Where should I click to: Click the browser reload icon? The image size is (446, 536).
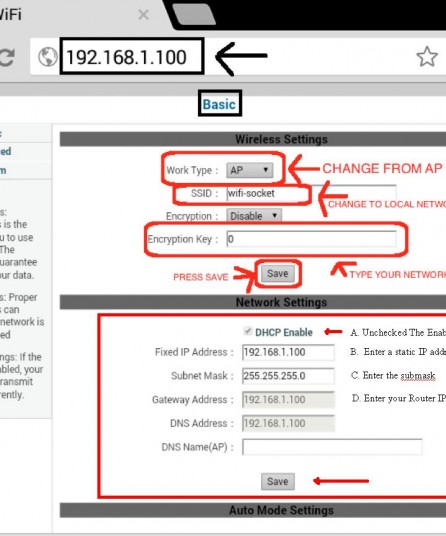7,57
